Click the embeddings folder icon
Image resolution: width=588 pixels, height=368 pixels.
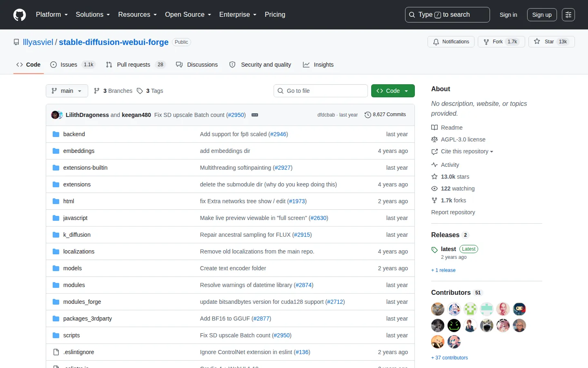point(56,151)
